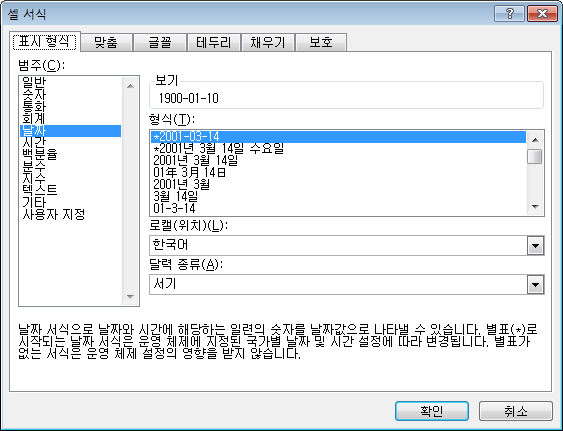Go to the 테두리 tab
This screenshot has height=431, width=563.
coord(214,42)
